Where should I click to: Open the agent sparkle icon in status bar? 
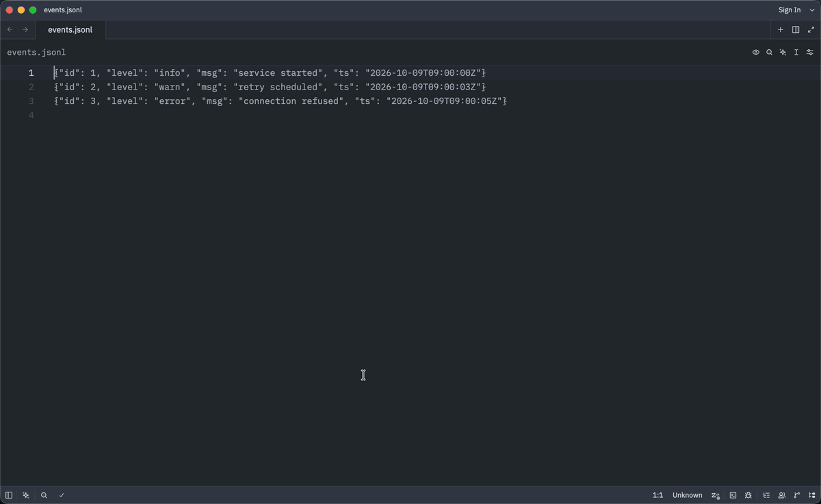point(26,495)
